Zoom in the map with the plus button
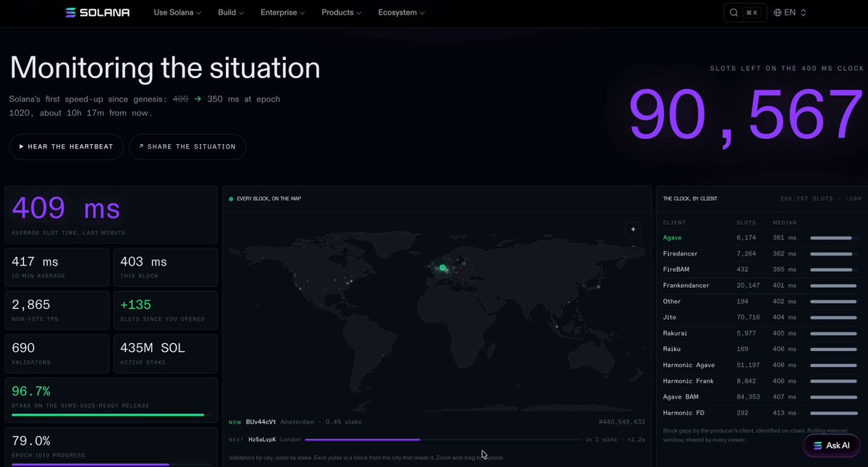 coord(633,229)
